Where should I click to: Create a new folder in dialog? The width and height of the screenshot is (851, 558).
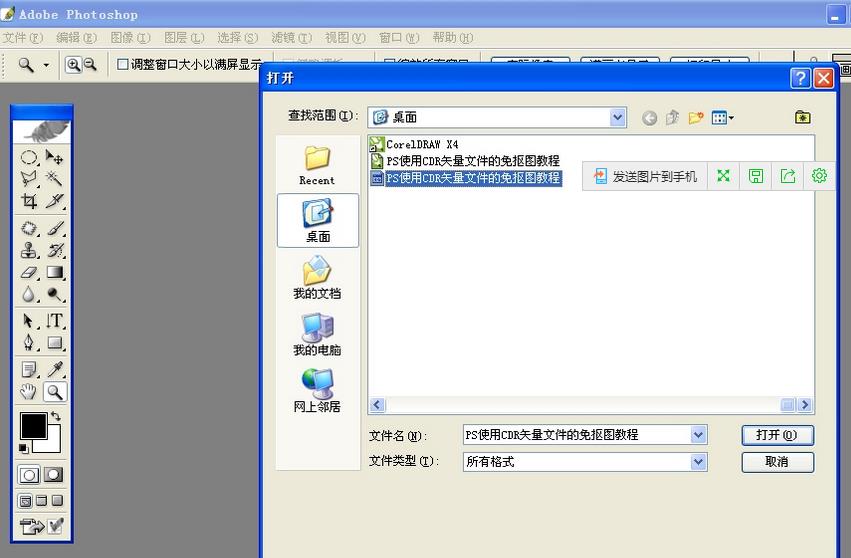coord(696,117)
